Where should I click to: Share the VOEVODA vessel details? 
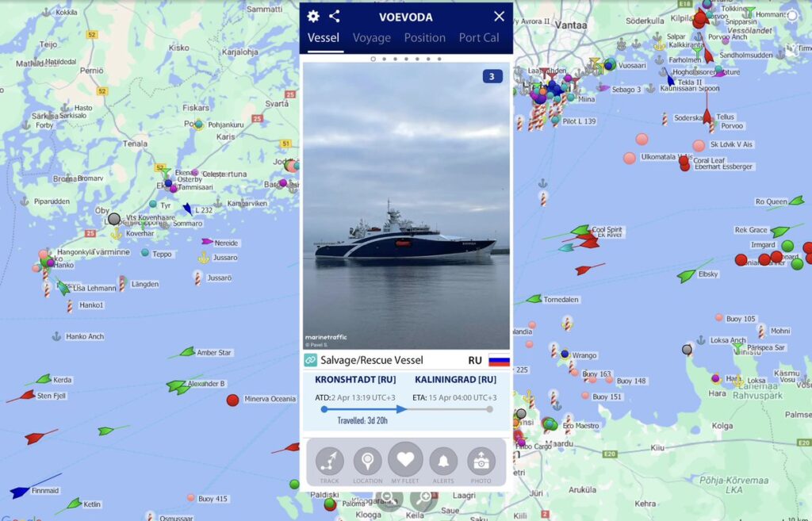(335, 16)
